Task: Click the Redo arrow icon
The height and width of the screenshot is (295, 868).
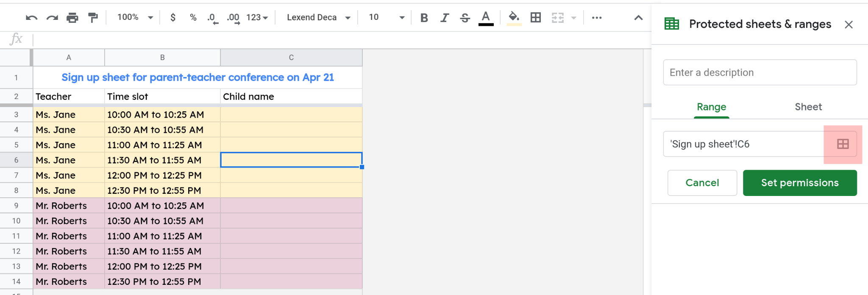Action: pos(52,18)
